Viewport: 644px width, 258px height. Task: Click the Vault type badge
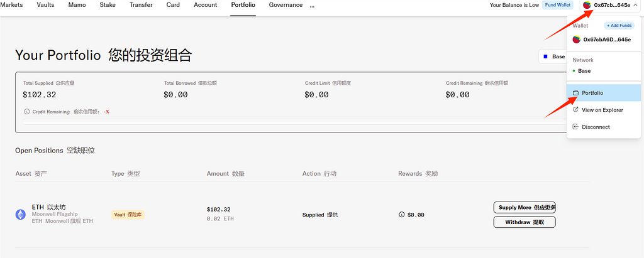(128, 215)
